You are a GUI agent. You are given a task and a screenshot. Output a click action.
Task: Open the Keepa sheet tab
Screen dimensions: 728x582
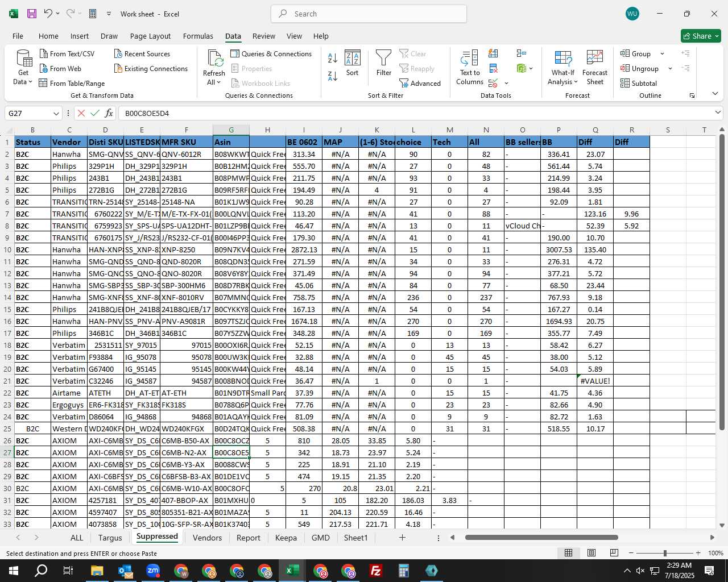(x=286, y=538)
